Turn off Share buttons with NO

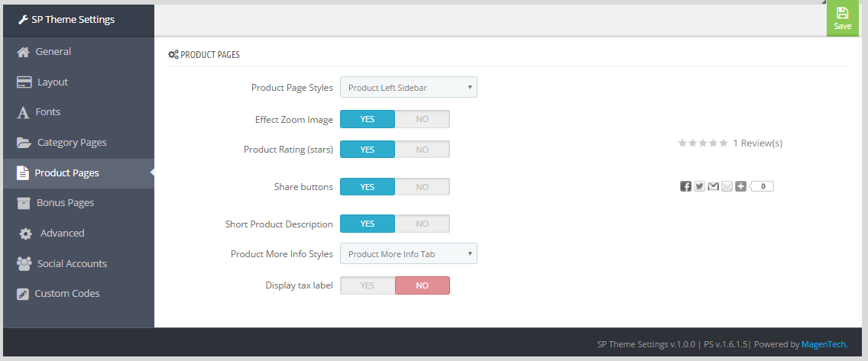(423, 187)
